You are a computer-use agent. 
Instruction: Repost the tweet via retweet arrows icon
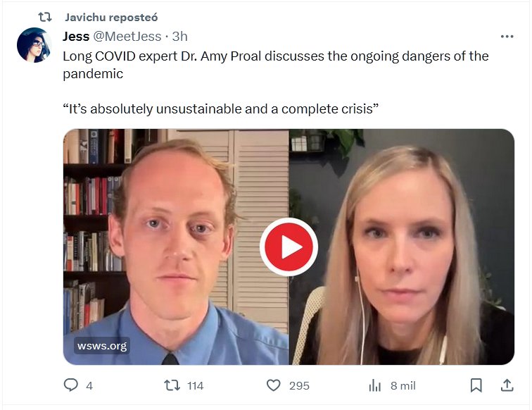tap(172, 385)
